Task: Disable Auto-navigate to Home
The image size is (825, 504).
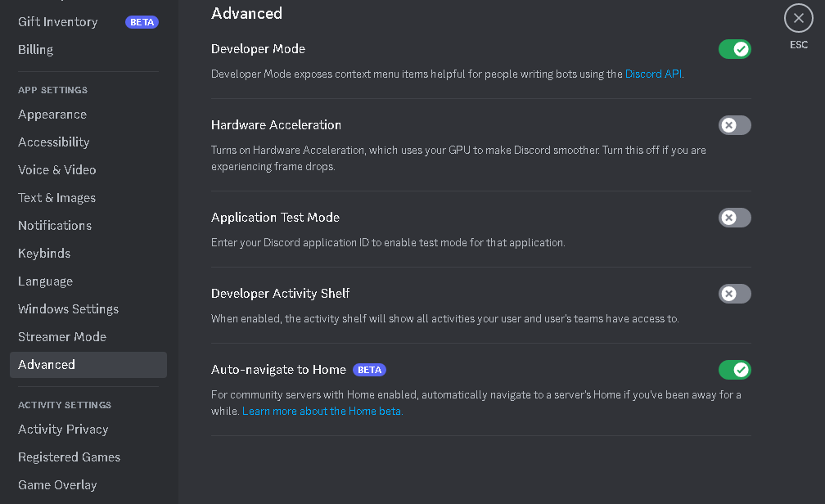Action: coord(734,370)
